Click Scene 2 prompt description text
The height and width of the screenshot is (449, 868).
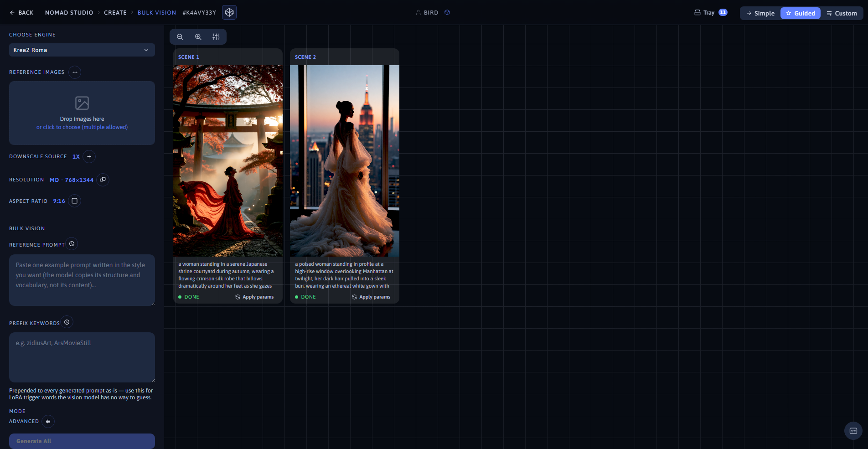click(344, 275)
